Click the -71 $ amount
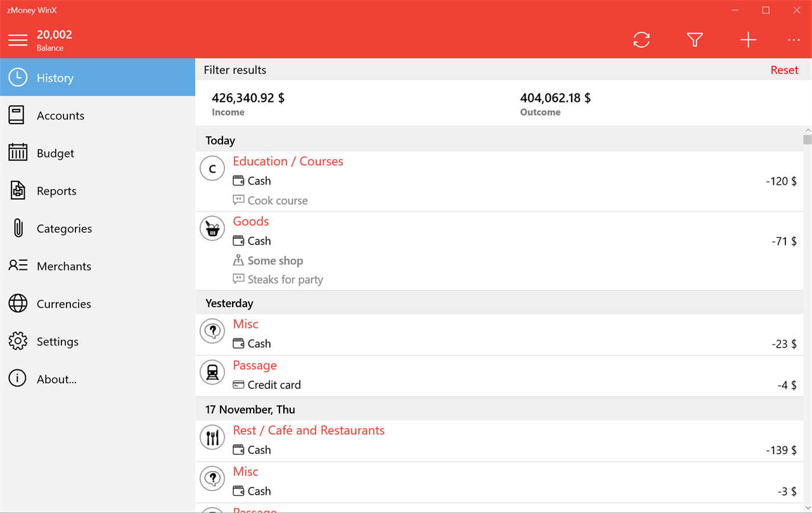The width and height of the screenshot is (812, 513). [x=784, y=241]
